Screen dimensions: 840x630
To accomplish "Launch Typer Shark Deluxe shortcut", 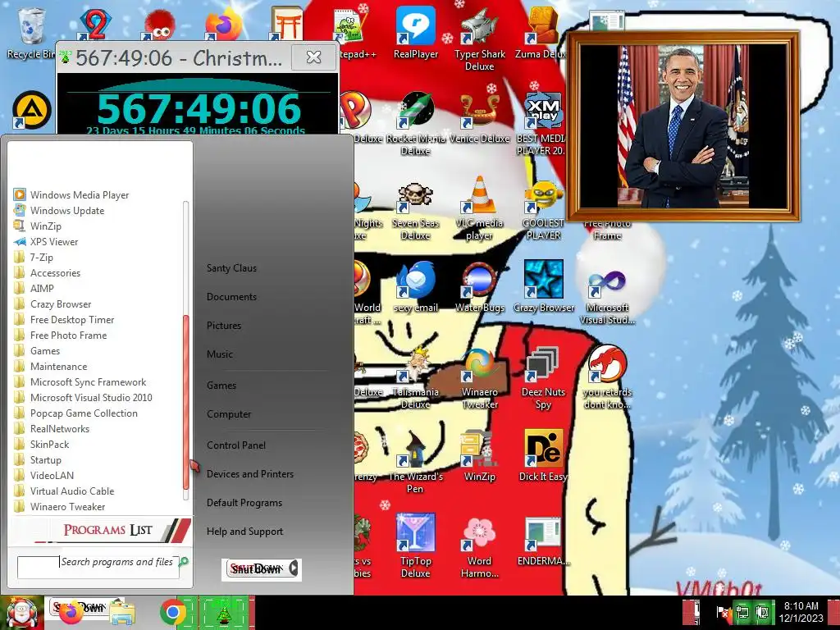I will pos(479,39).
